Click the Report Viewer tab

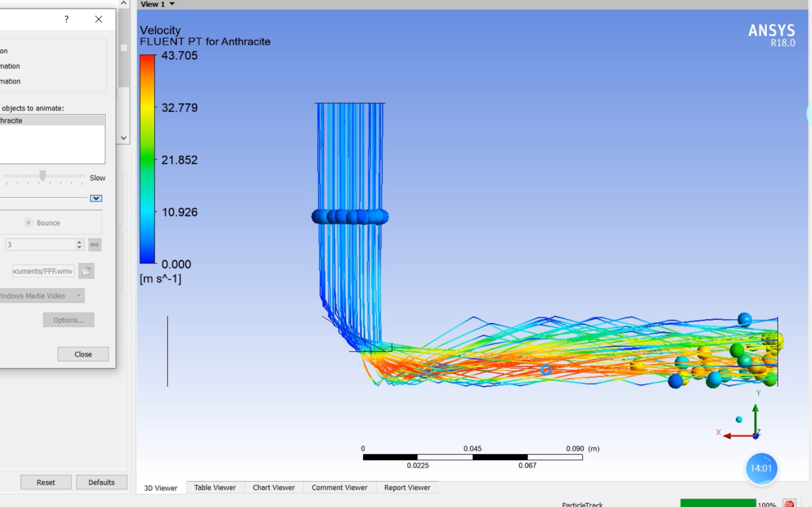coord(407,487)
